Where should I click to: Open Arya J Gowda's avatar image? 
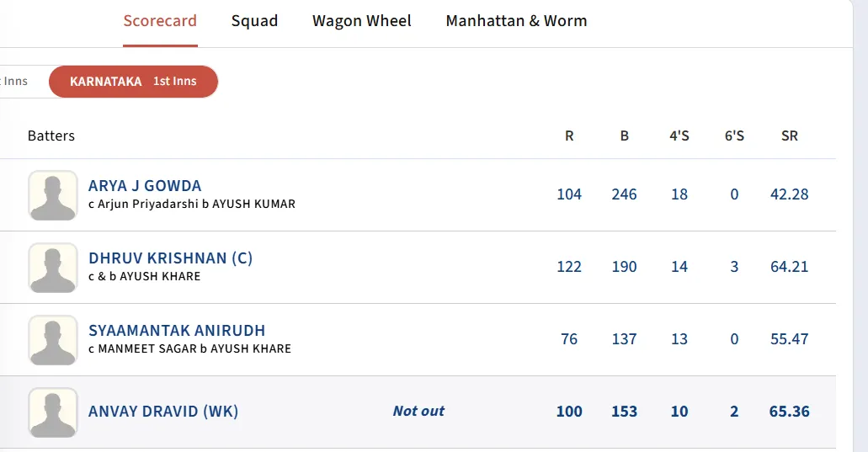pos(53,195)
